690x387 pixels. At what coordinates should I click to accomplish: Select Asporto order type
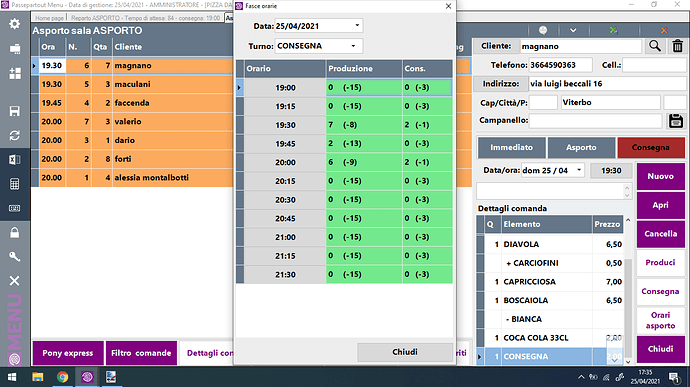coord(581,147)
